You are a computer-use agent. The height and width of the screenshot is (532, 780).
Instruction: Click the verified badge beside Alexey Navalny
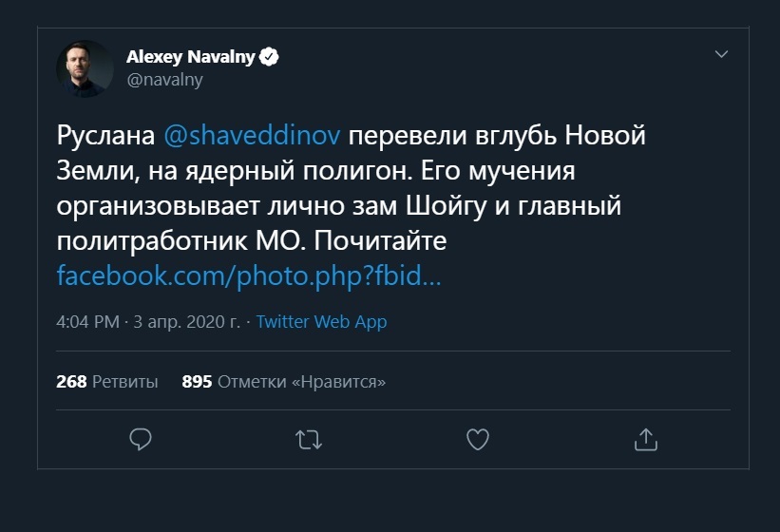[270, 57]
